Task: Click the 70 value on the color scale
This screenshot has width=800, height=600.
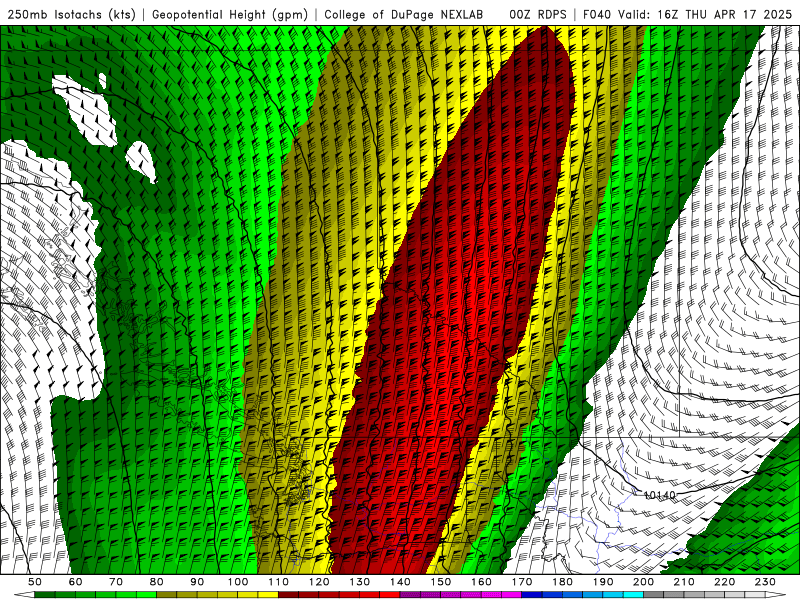Action: coord(116,582)
